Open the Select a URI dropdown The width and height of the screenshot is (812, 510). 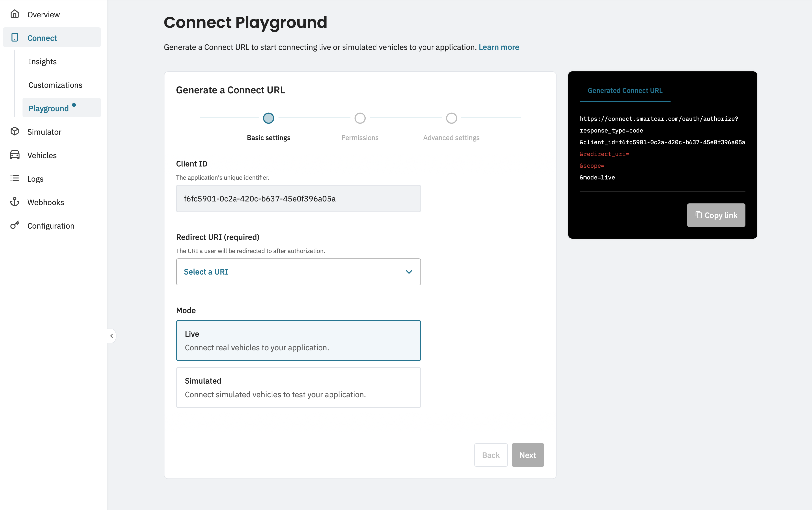[x=298, y=272]
